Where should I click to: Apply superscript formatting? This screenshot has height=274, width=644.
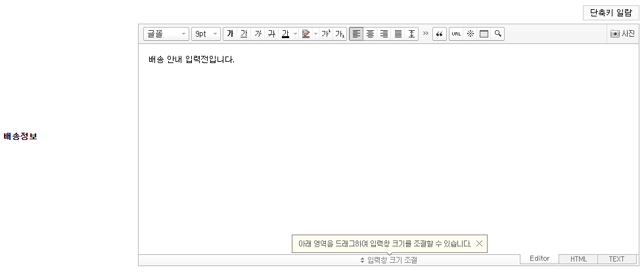click(326, 34)
